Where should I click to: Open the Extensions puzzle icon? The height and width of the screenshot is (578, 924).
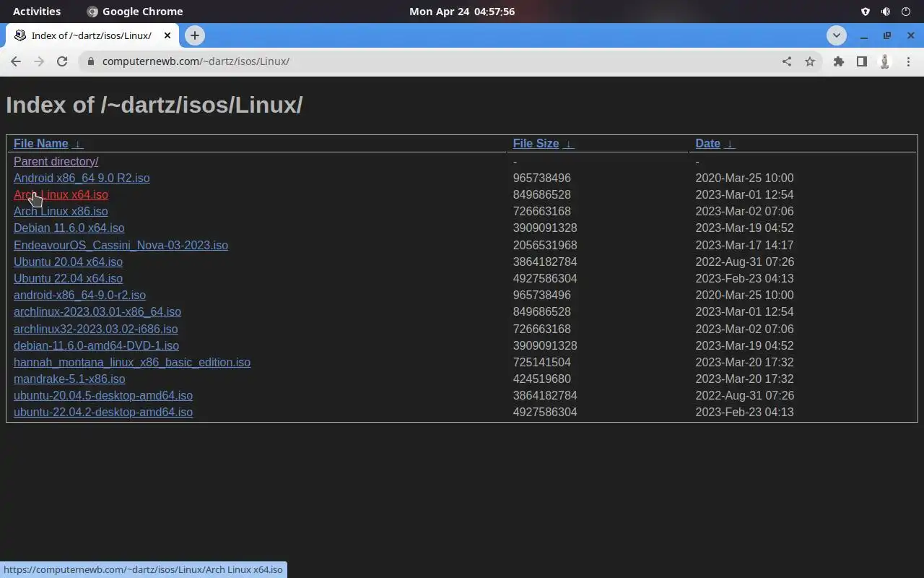click(838, 61)
